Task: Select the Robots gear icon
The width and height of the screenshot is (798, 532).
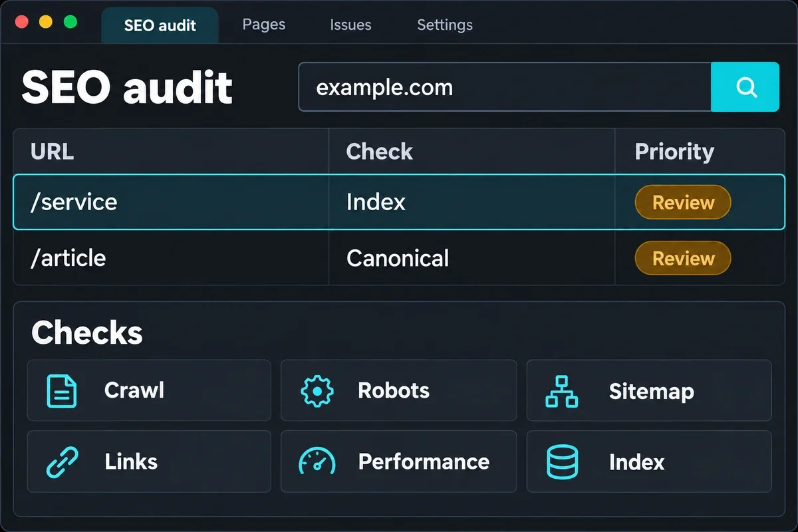Action: pos(317,390)
